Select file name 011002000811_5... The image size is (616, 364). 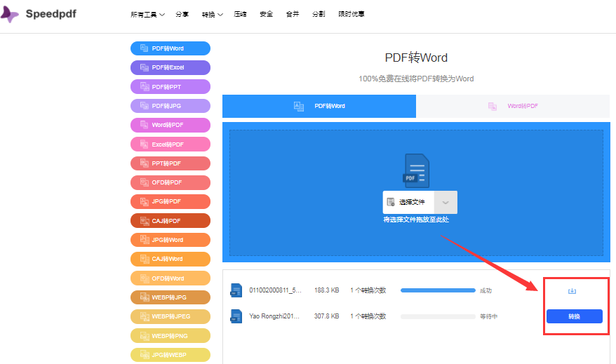pos(276,290)
